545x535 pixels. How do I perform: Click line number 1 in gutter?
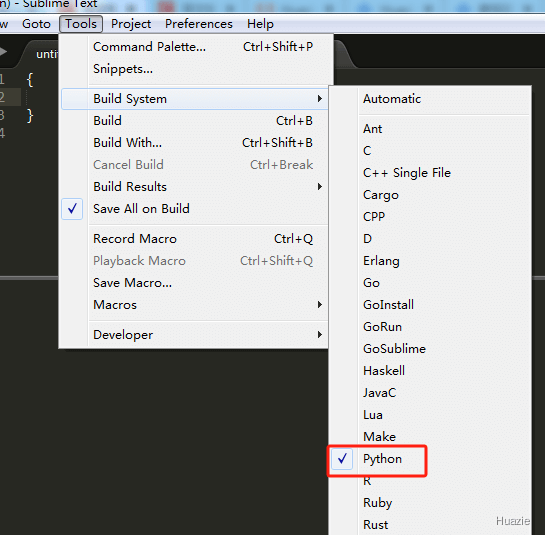click(x=2, y=80)
